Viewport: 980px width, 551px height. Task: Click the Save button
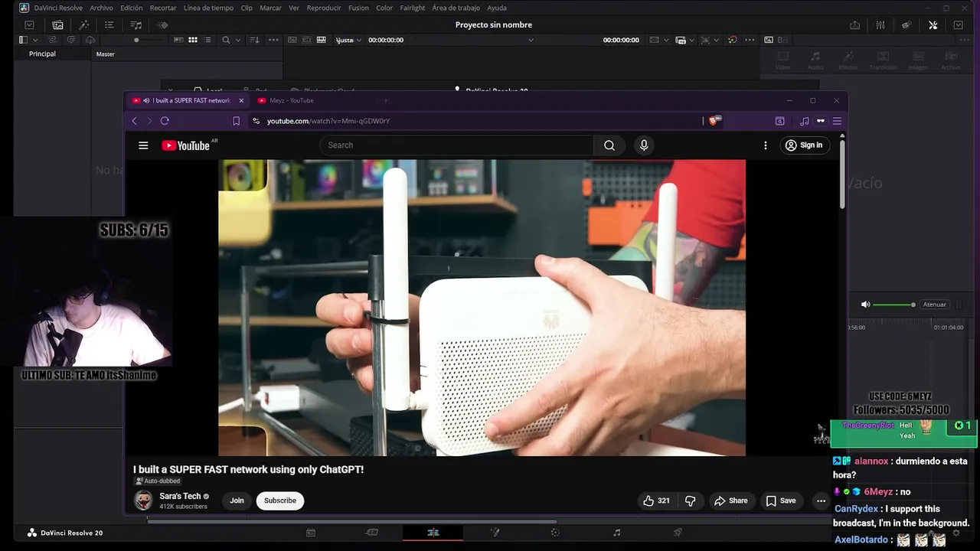781,500
